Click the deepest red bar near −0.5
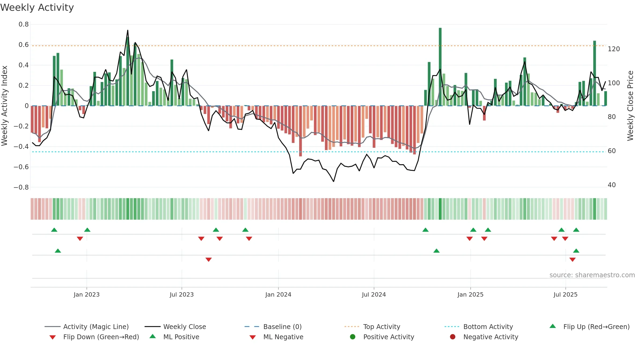The image size is (644, 362). pyautogui.click(x=301, y=131)
